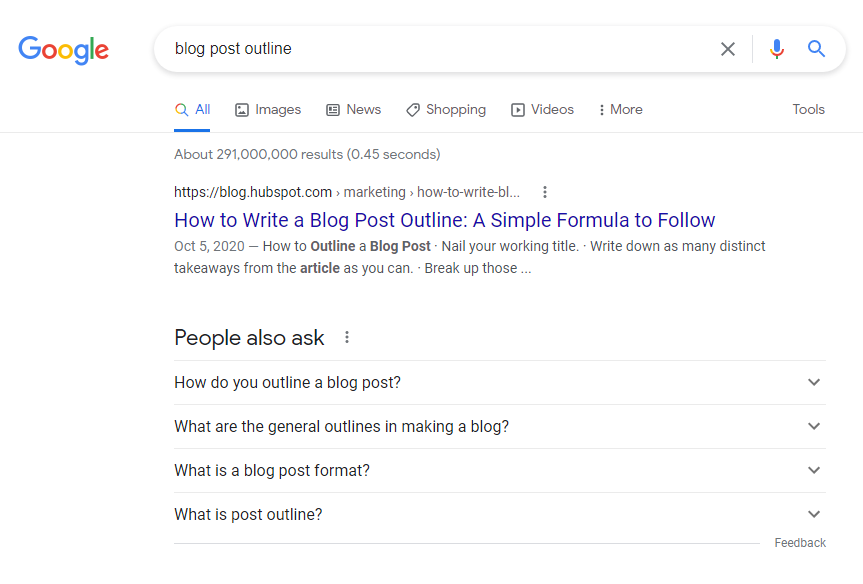Start voice search with the microphone icon
Screen dimensions: 863x584
(777, 49)
